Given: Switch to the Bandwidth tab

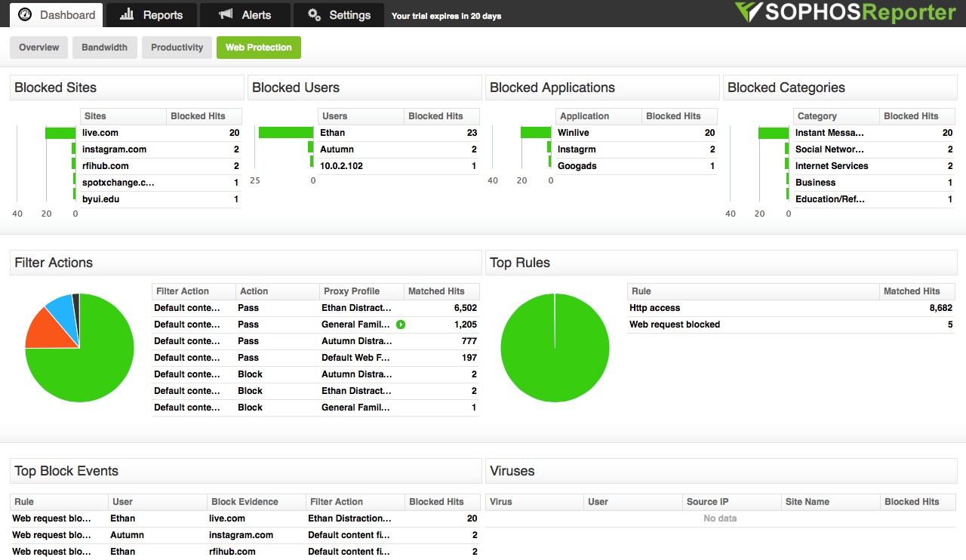Looking at the screenshot, I should click(x=104, y=48).
